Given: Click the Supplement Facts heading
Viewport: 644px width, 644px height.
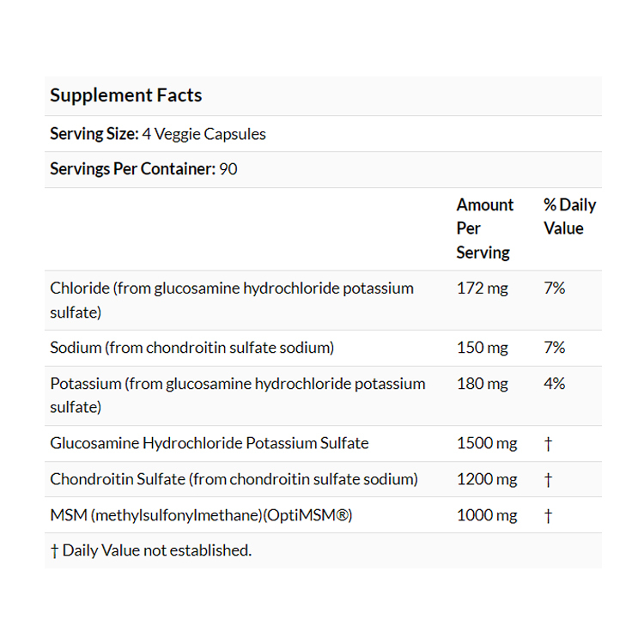Looking at the screenshot, I should click(126, 95).
